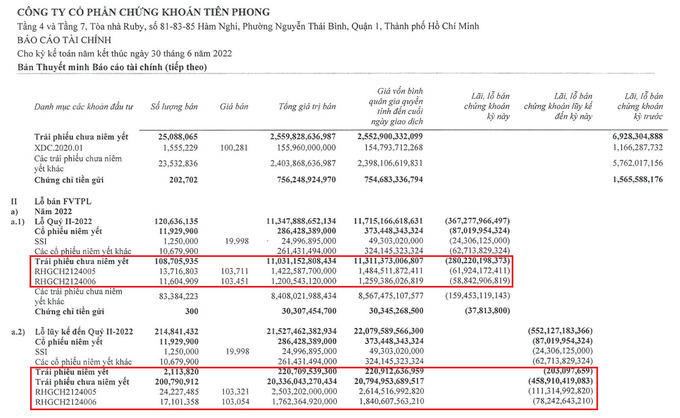Click the Giá bán column header

[x=233, y=104]
